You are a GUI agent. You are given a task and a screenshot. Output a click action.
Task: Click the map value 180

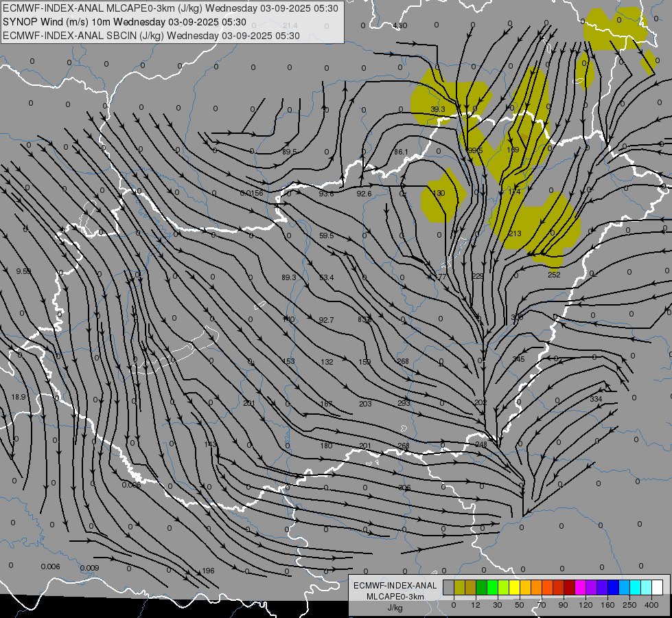pyautogui.click(x=326, y=446)
